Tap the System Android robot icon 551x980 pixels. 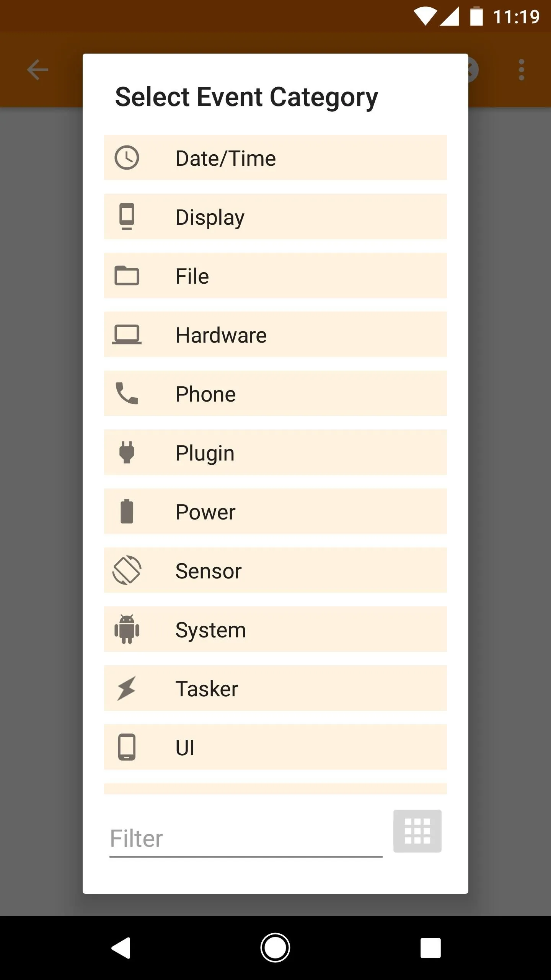click(127, 629)
